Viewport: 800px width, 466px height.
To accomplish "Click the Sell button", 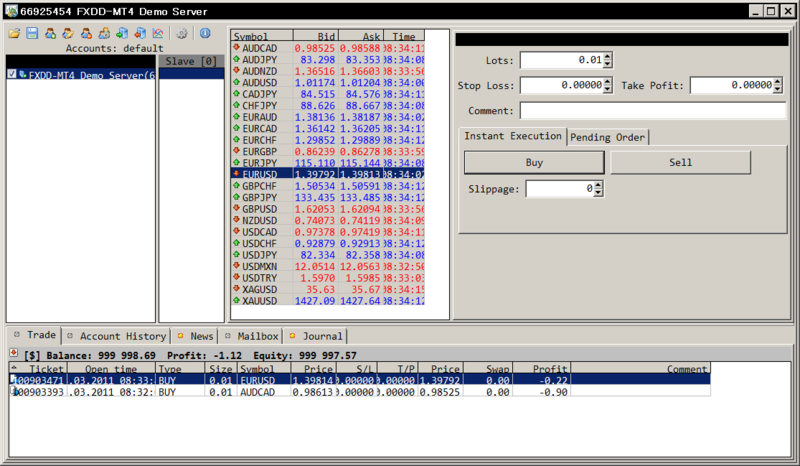I will (681, 162).
